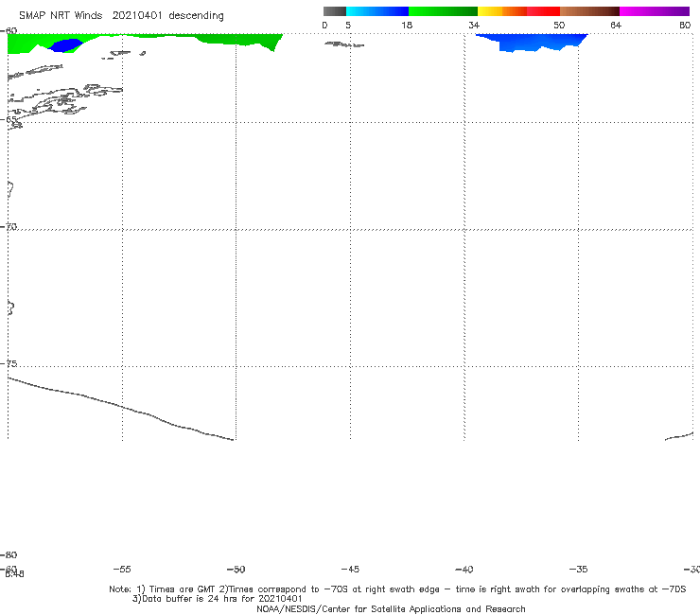
Task: Click the color bar label '64'
Action: tap(616, 26)
